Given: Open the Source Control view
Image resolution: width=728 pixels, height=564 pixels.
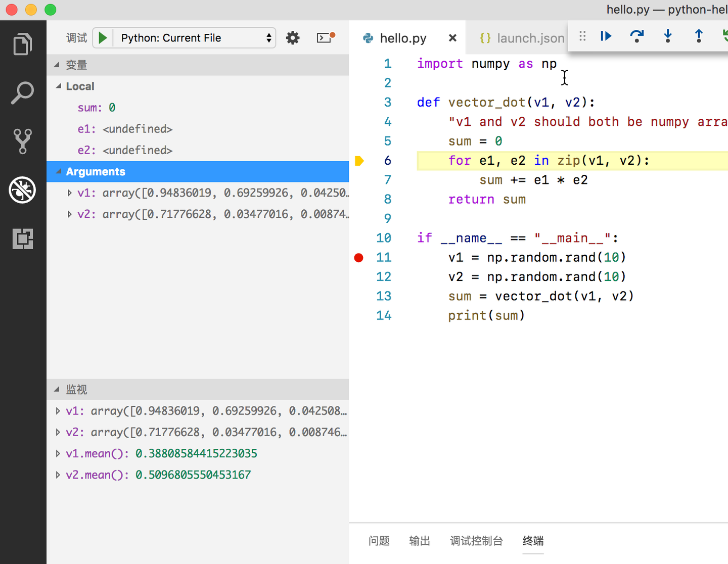Looking at the screenshot, I should (23, 142).
